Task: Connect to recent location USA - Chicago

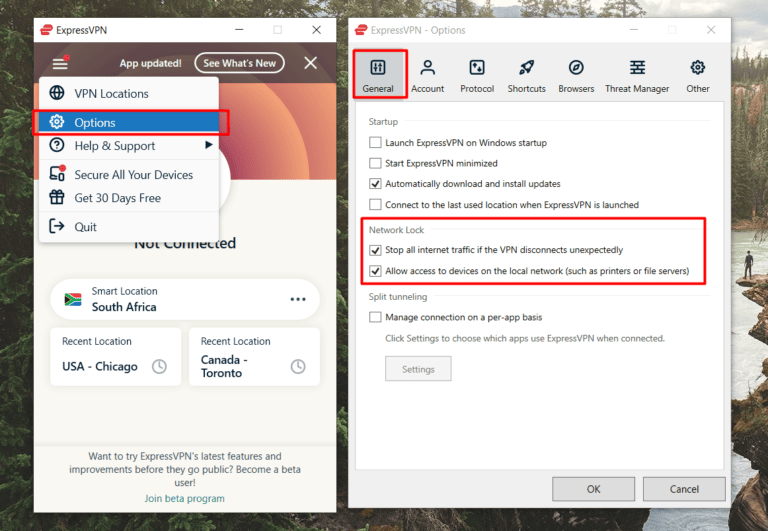Action: click(116, 357)
